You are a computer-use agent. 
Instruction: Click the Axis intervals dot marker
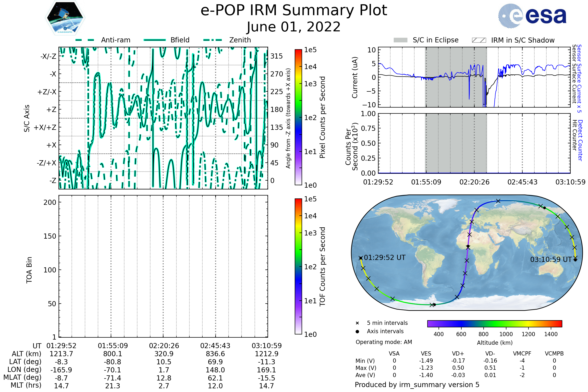click(357, 331)
